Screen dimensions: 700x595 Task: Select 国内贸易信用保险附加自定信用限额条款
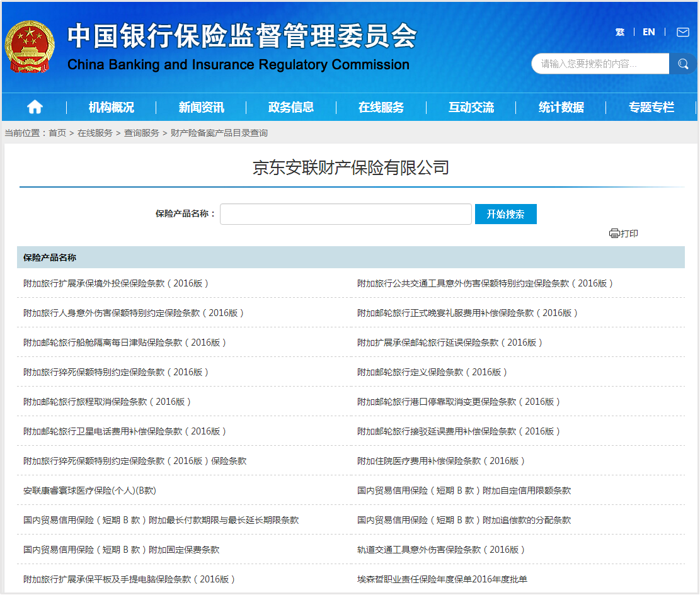tap(464, 490)
